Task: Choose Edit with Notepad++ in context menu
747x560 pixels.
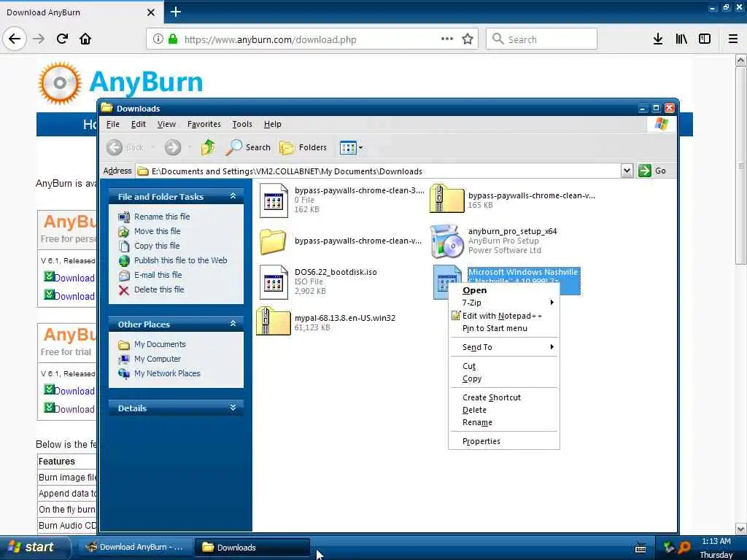Action: coord(504,316)
